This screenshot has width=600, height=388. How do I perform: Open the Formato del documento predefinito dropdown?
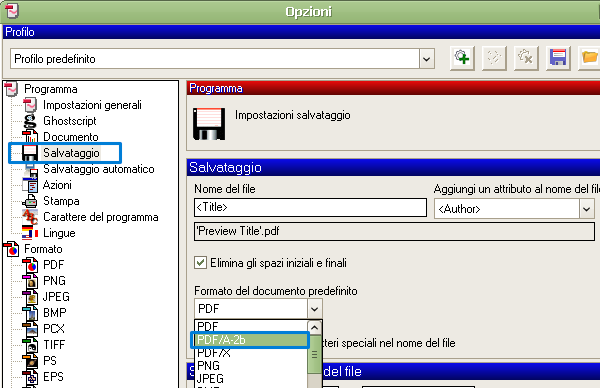pyautogui.click(x=315, y=308)
